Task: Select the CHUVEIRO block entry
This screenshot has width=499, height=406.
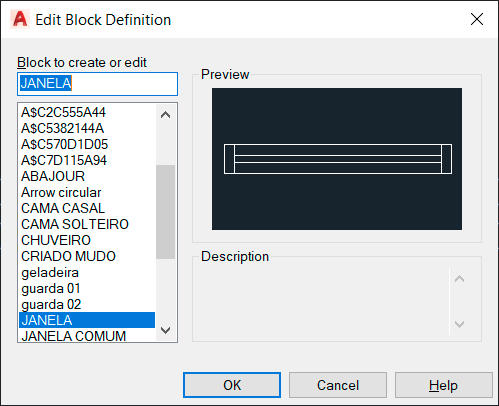Action: (x=87, y=240)
